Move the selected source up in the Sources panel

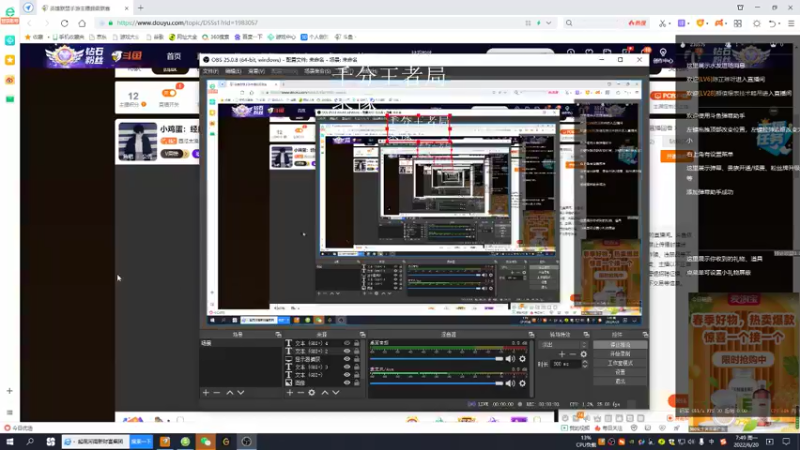(x=324, y=393)
